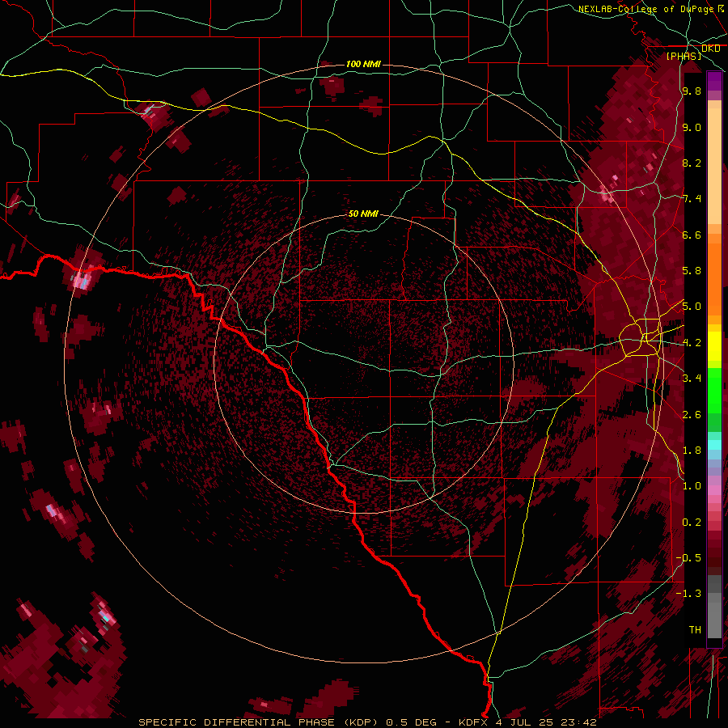Click the 8.2 scale value
This screenshot has height=728, width=728.
[692, 163]
